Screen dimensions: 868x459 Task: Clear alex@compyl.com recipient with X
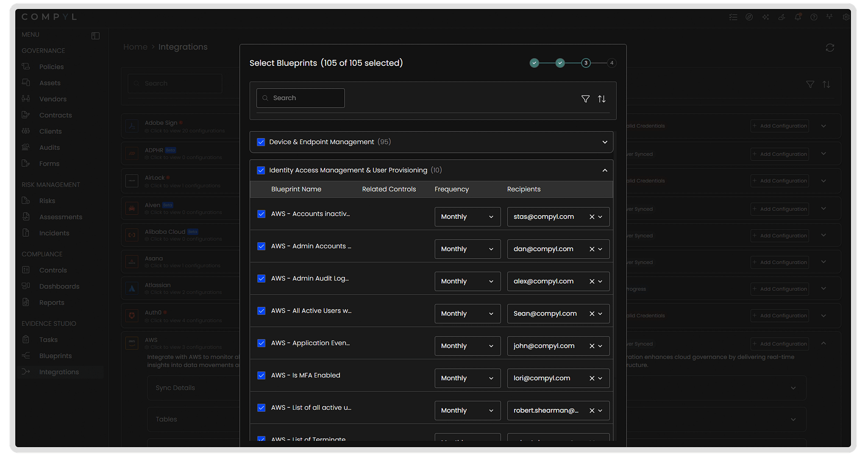click(592, 281)
